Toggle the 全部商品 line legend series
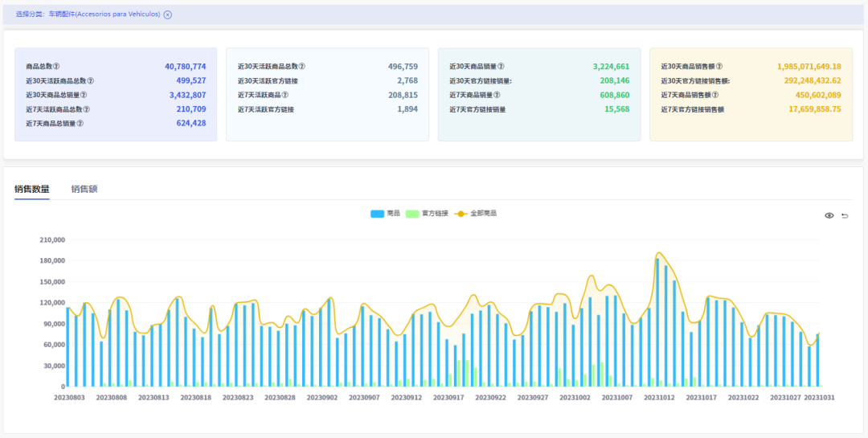The width and height of the screenshot is (868, 438). [x=475, y=213]
